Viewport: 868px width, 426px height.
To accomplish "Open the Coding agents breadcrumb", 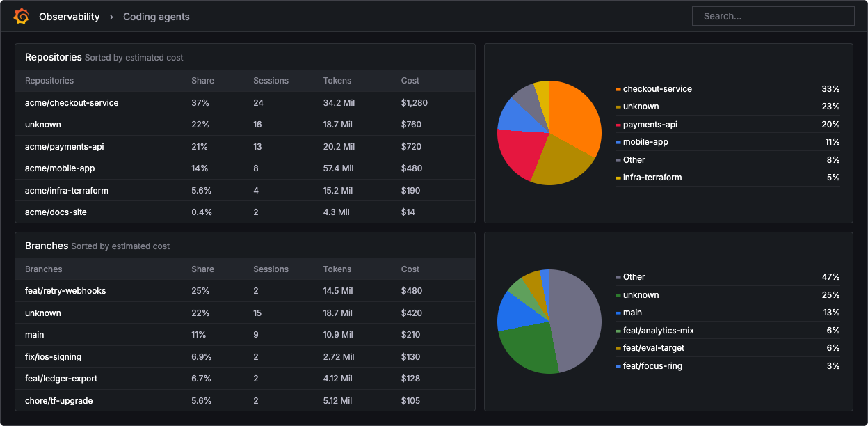I will click(156, 17).
